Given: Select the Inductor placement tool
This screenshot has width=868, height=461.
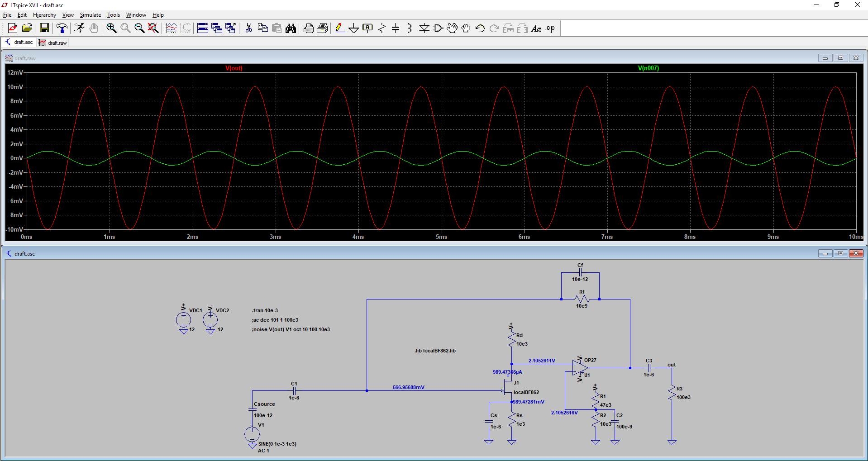Looking at the screenshot, I should [x=410, y=28].
